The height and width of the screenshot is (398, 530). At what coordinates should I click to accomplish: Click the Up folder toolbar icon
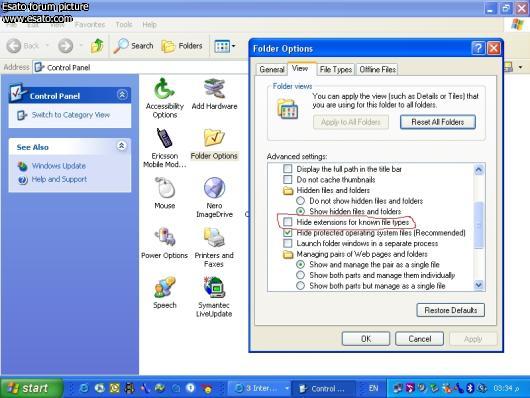(97, 46)
